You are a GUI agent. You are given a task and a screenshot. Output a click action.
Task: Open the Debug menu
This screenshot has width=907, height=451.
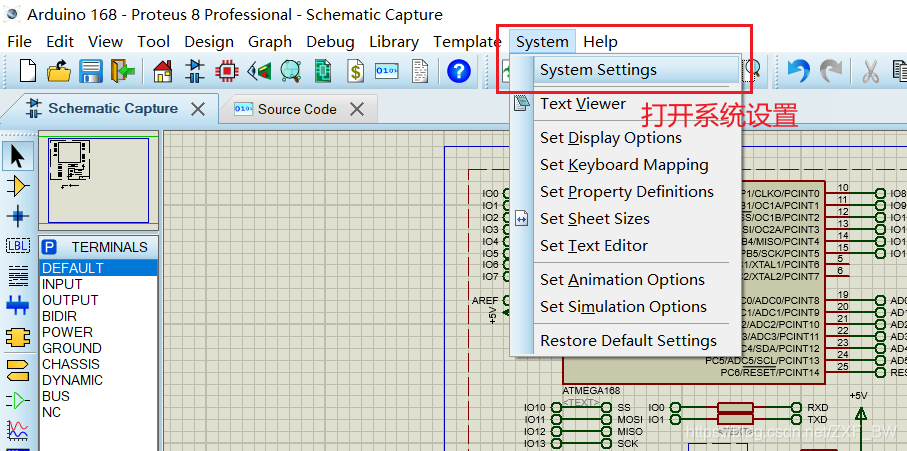click(x=330, y=42)
